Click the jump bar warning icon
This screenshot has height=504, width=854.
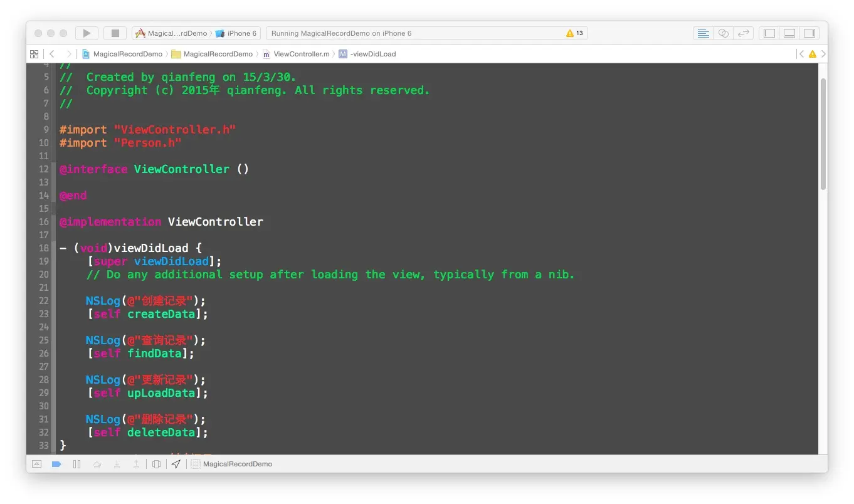(x=812, y=54)
